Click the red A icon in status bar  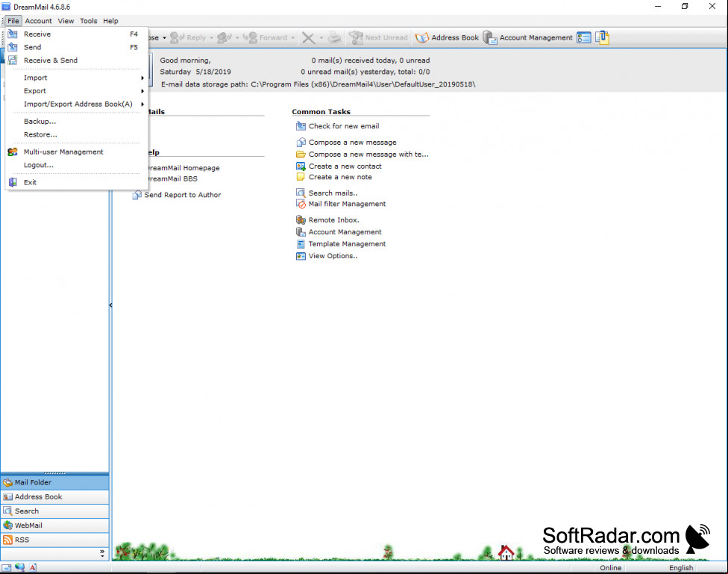point(33,567)
